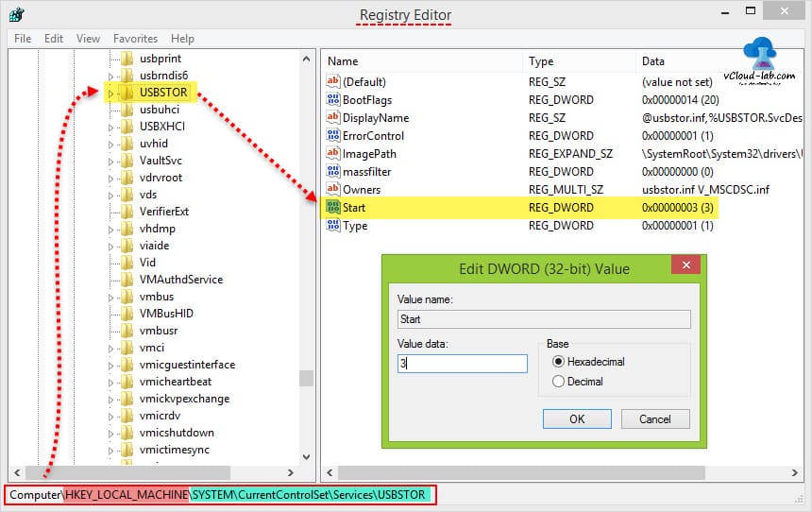Viewport: 812px width, 512px height.
Task: Click the Type DWORD value icon
Action: click(x=333, y=225)
